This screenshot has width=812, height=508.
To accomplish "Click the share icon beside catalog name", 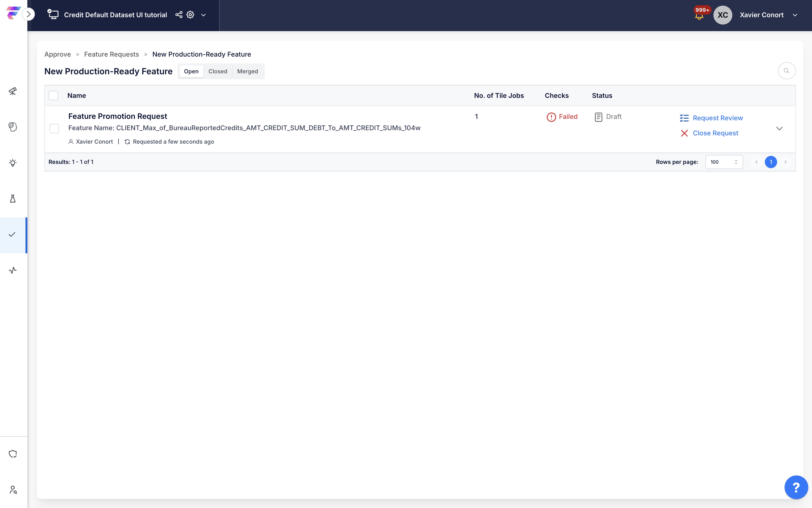I will [x=179, y=15].
